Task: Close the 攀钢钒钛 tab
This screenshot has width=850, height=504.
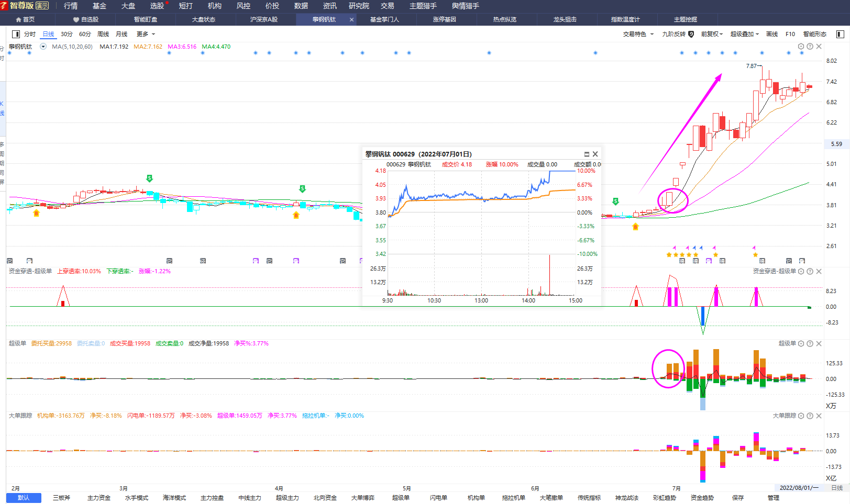Action: coord(351,19)
